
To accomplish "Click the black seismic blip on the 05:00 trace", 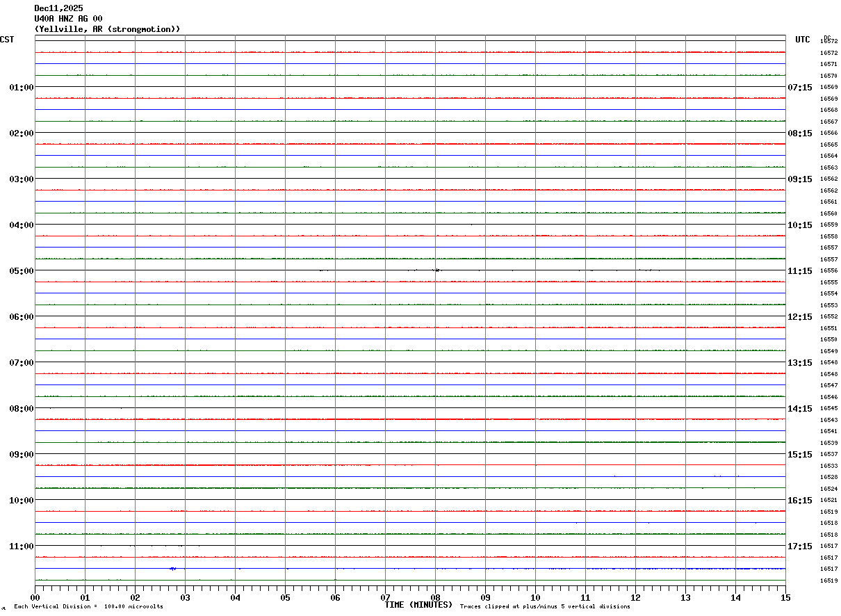I will click(436, 270).
